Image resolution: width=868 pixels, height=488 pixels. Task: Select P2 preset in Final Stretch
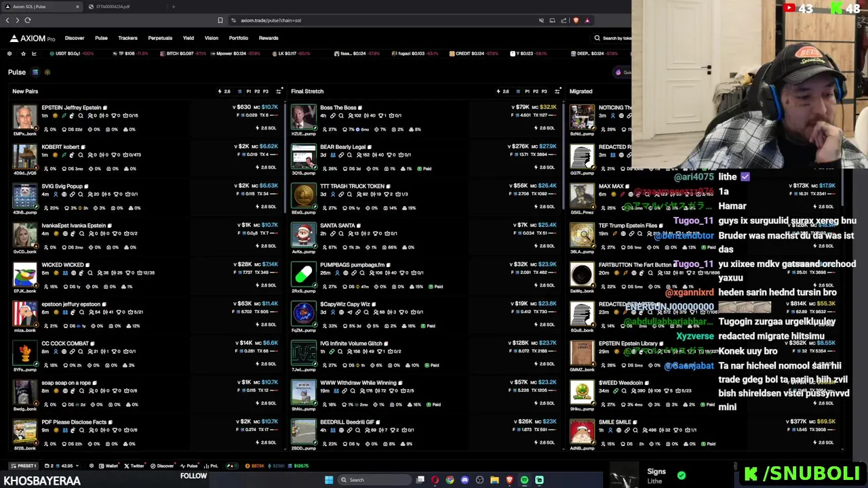[535, 91]
